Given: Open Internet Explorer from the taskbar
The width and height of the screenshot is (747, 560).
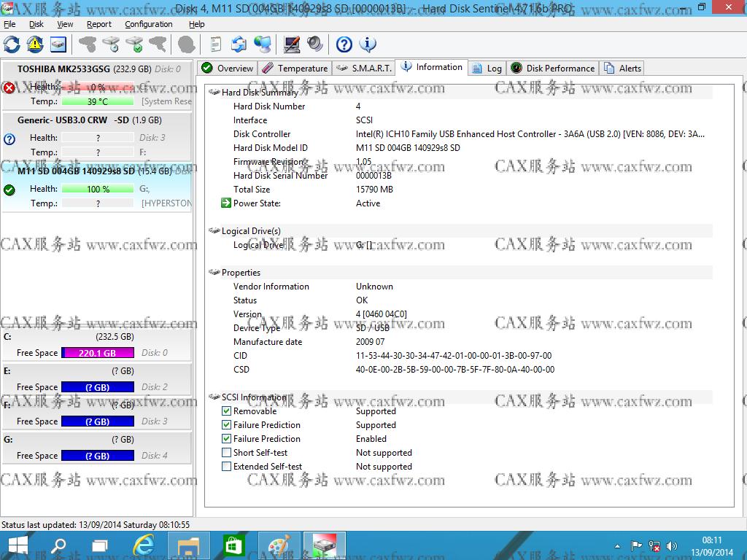Looking at the screenshot, I should pyautogui.click(x=144, y=545).
